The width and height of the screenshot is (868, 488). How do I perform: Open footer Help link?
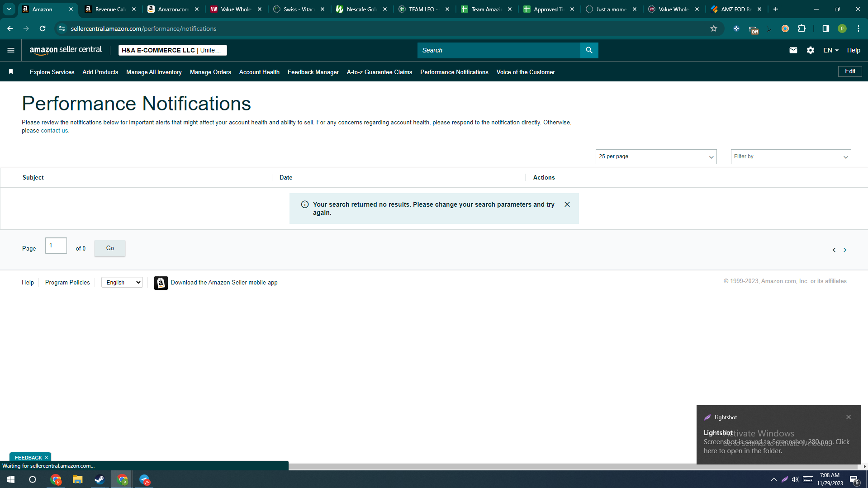click(x=28, y=282)
